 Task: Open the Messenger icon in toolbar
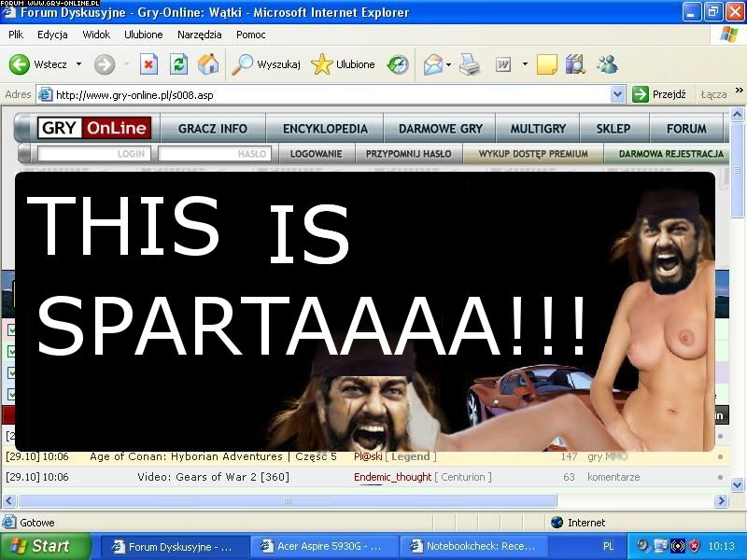click(607, 64)
